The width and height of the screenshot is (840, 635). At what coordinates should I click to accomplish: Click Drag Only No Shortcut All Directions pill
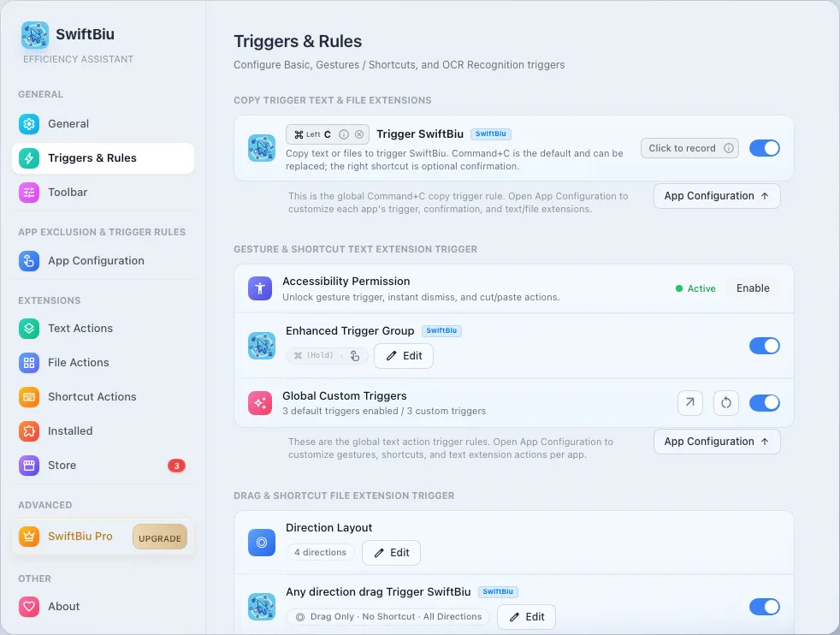click(388, 617)
